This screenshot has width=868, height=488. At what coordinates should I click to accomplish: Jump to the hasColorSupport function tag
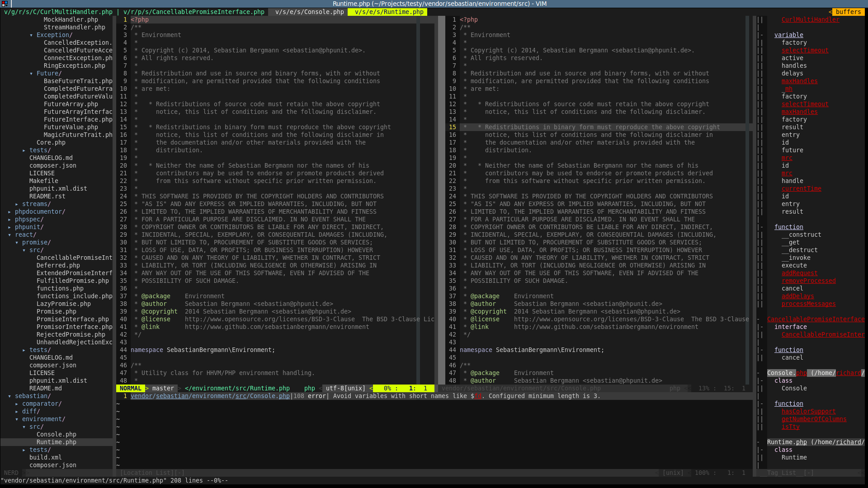point(809,411)
